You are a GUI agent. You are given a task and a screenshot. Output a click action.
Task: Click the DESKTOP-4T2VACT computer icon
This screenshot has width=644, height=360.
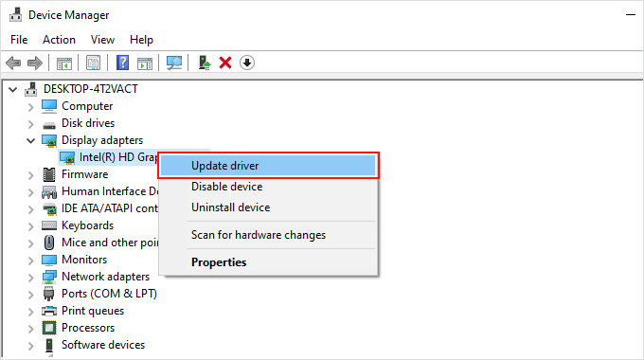[x=31, y=89]
